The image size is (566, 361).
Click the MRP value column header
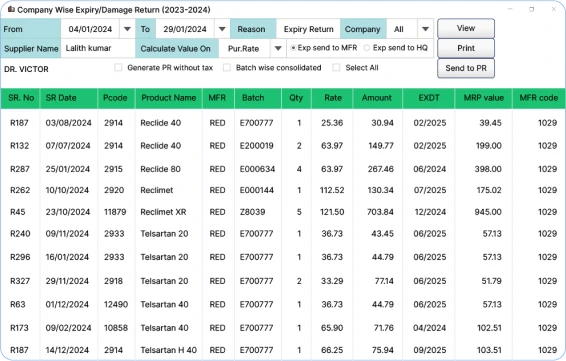(484, 98)
